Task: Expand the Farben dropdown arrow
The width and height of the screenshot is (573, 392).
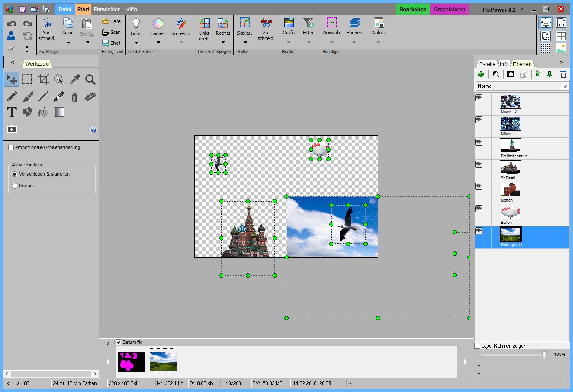Action: coord(158,43)
